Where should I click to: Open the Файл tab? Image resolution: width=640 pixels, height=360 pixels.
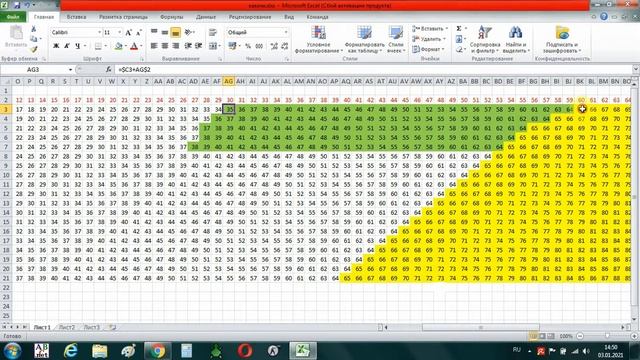[13, 17]
